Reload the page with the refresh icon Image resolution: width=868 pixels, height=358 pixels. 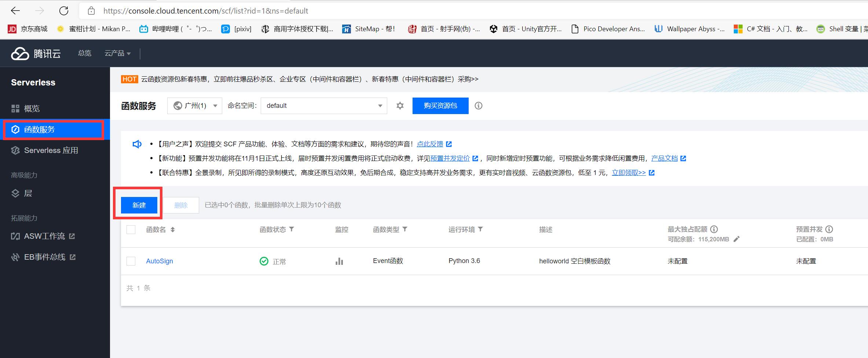(x=64, y=11)
